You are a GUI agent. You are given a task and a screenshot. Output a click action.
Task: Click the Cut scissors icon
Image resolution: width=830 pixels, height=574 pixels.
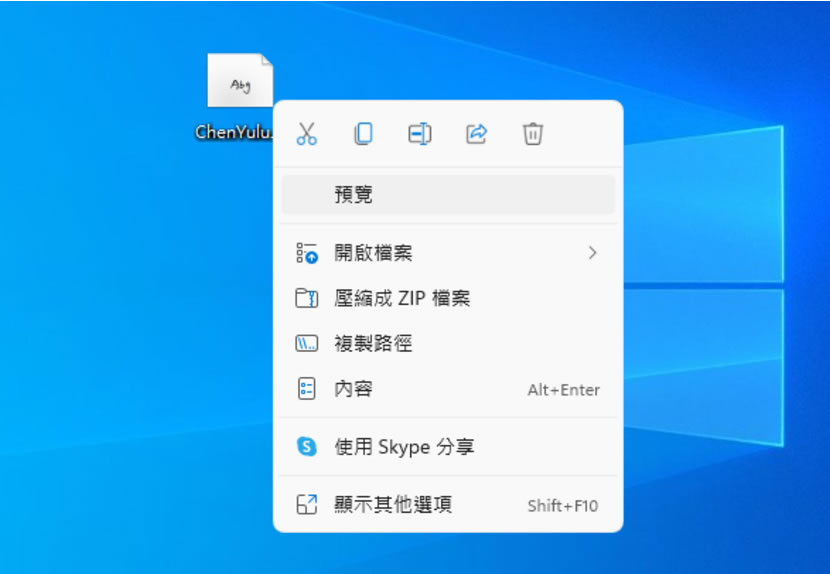(306, 133)
